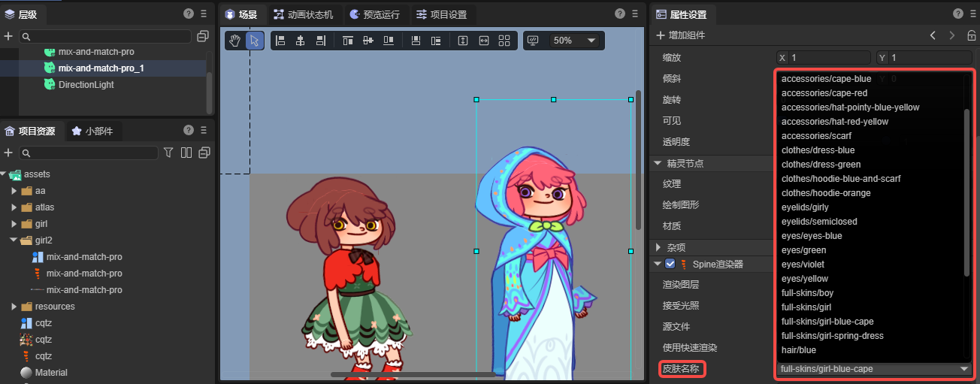Click the lock icon in properties panel
Screen dimensions: 980x384
[x=971, y=35]
